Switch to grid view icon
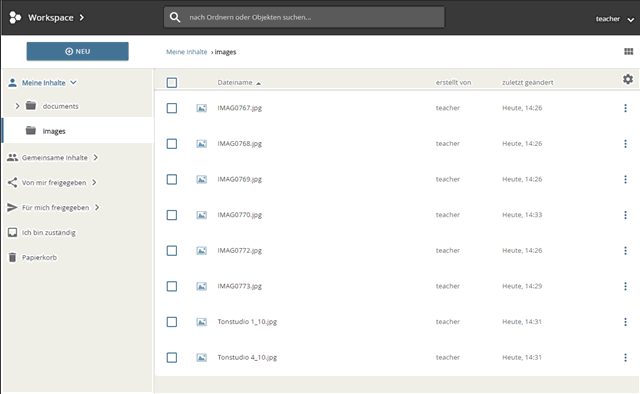The width and height of the screenshot is (640, 394). pyautogui.click(x=629, y=51)
